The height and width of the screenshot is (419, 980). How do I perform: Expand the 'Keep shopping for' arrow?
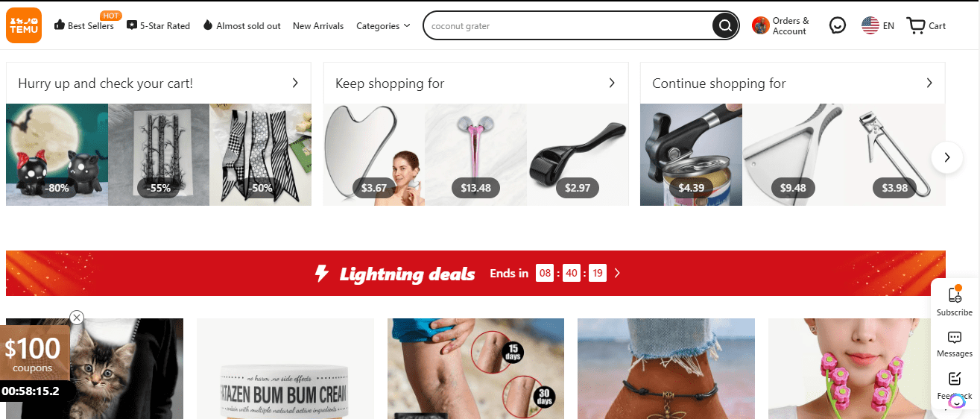[612, 83]
